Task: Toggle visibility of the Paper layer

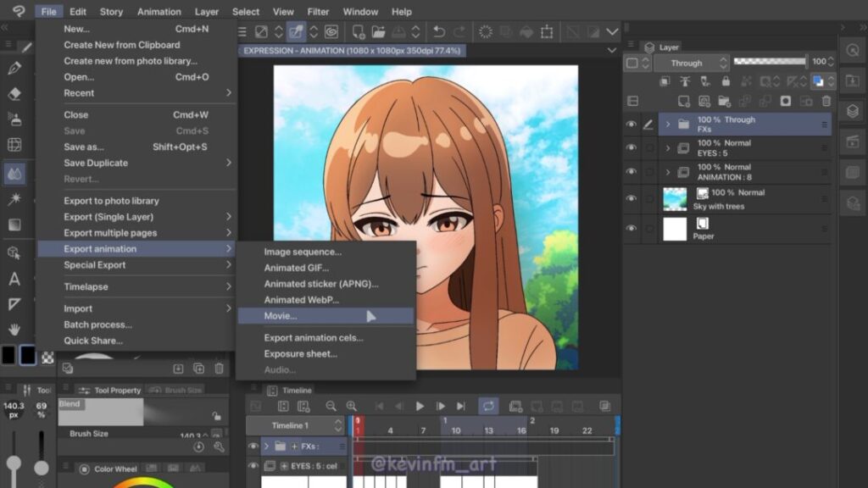Action: [631, 229]
